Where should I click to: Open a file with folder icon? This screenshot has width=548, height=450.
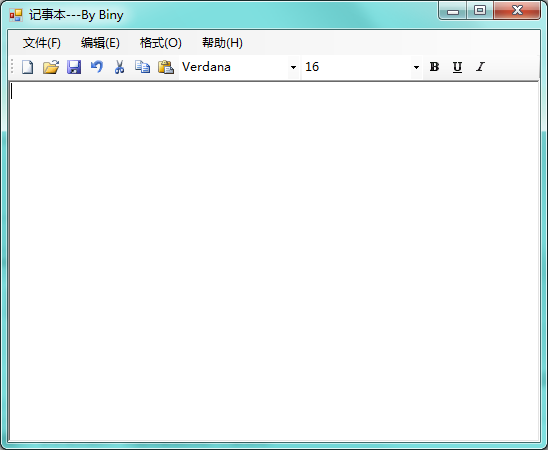coord(51,67)
